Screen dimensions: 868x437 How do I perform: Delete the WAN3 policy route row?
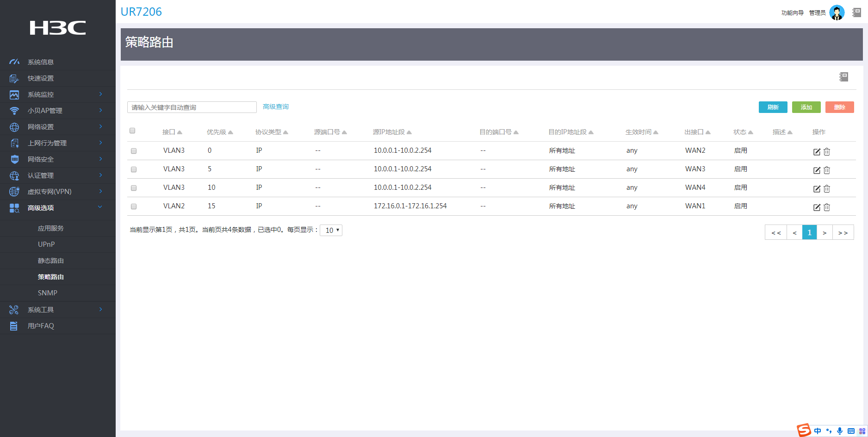(827, 170)
